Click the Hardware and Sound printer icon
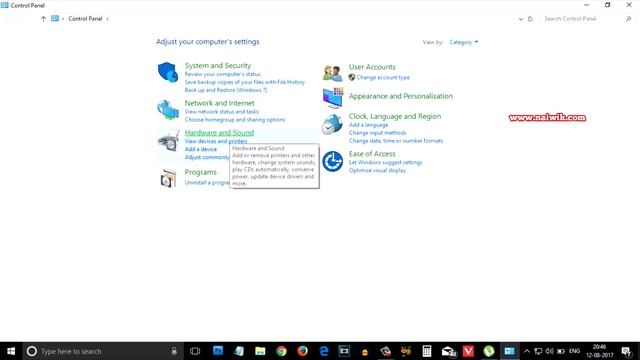Viewport: 640px width, 360px height. [168, 141]
